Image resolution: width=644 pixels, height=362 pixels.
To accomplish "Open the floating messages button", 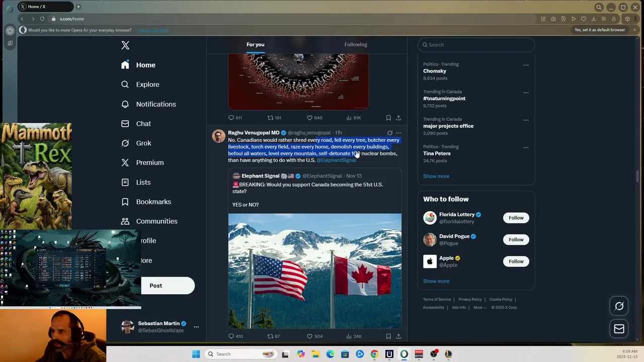I will pos(619,329).
